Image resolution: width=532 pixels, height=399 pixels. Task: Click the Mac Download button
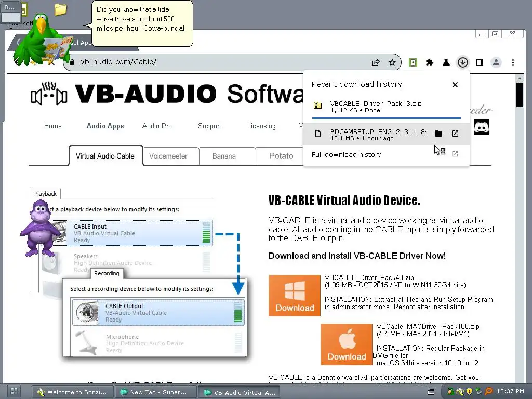347,344
